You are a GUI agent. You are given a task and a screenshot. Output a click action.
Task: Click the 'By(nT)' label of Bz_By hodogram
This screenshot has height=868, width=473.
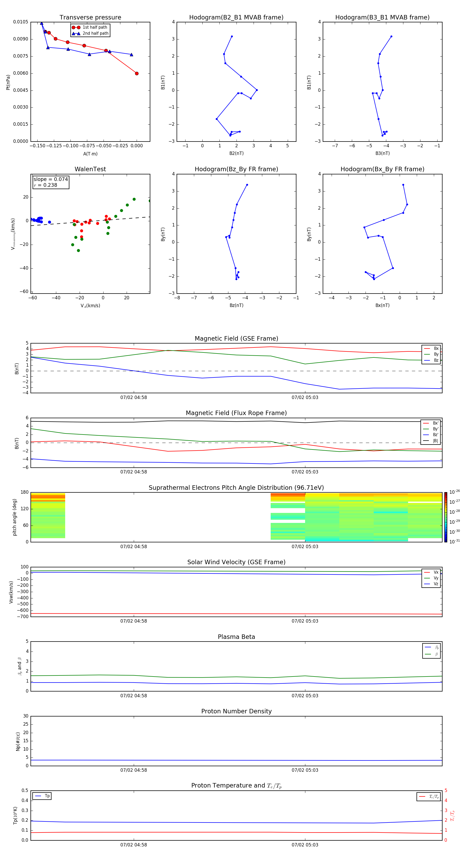(x=163, y=234)
